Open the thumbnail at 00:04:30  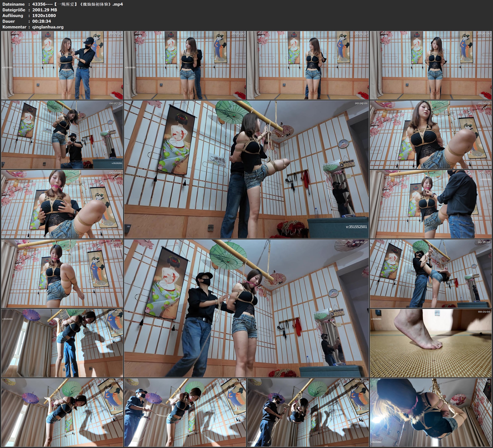308,65
